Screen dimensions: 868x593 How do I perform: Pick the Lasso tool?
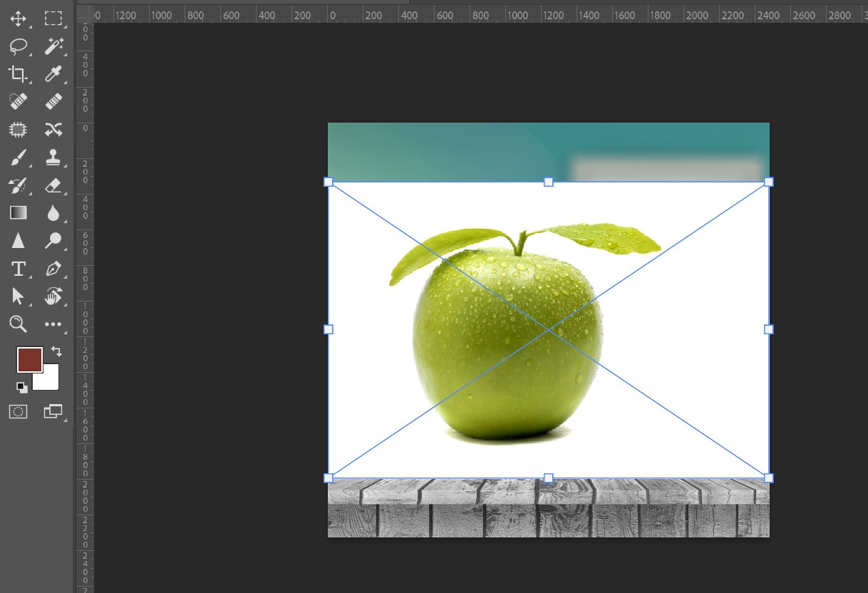coord(18,46)
